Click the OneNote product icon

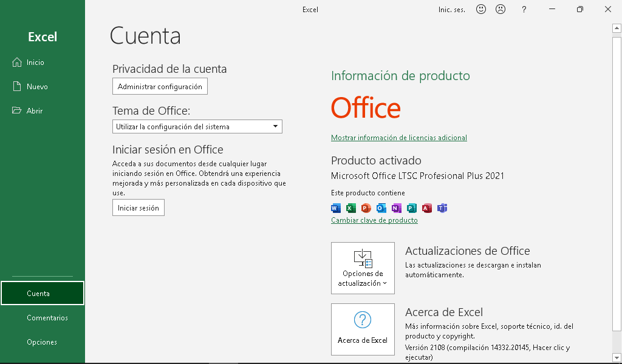tap(396, 208)
